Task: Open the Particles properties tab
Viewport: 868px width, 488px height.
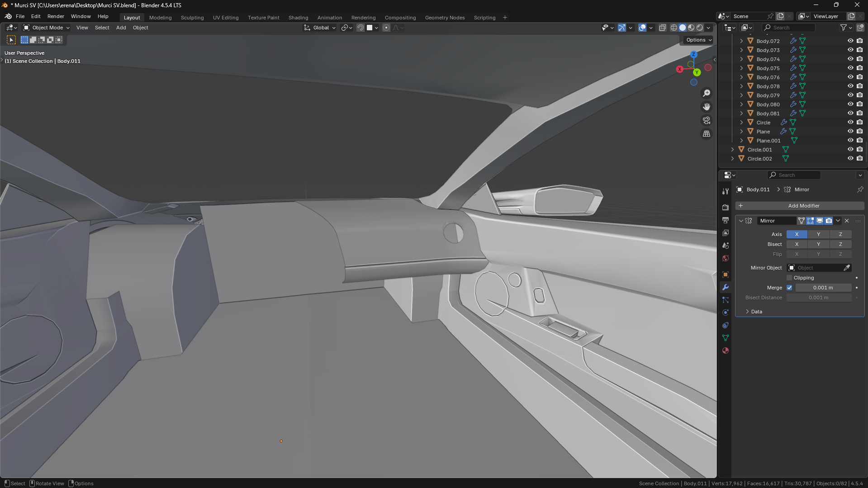Action: [726, 300]
